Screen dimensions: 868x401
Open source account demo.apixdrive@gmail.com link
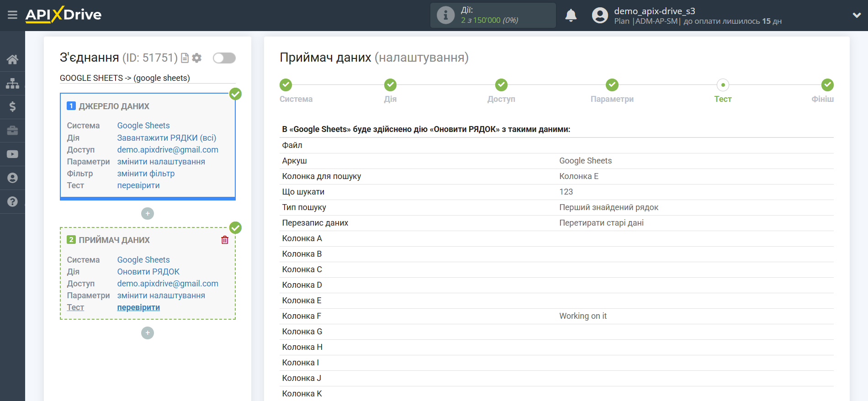point(168,150)
